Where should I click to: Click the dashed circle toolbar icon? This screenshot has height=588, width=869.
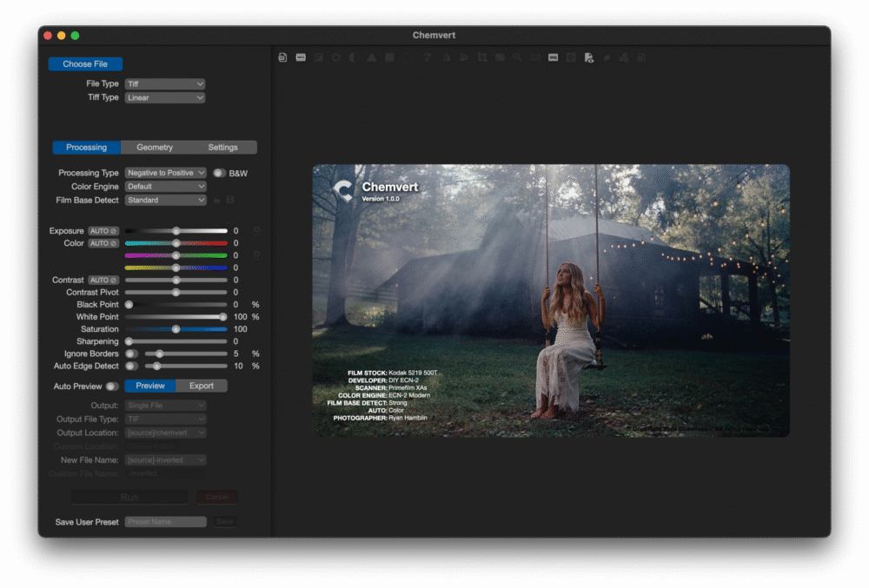pyautogui.click(x=336, y=57)
